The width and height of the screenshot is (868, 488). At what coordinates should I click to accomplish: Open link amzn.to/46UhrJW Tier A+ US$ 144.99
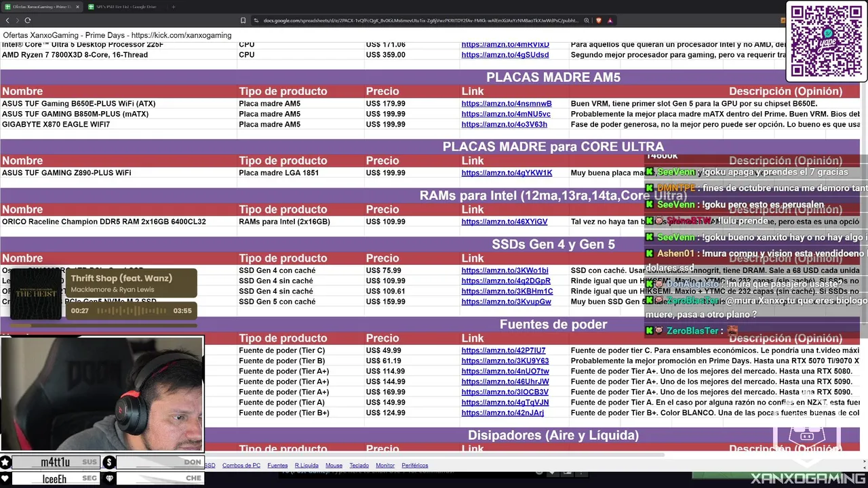(505, 382)
